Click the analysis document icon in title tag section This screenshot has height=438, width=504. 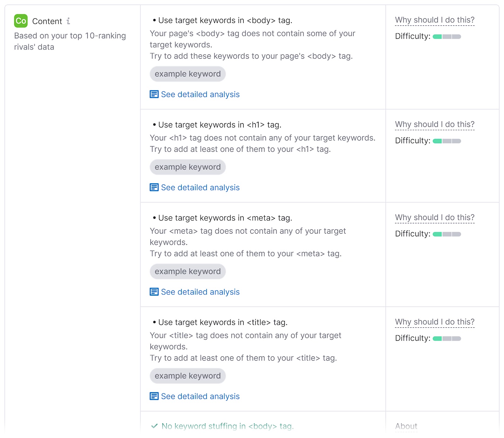pyautogui.click(x=154, y=396)
